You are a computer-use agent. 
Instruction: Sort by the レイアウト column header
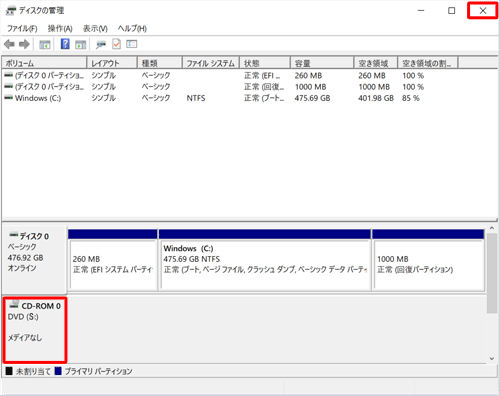(112, 63)
